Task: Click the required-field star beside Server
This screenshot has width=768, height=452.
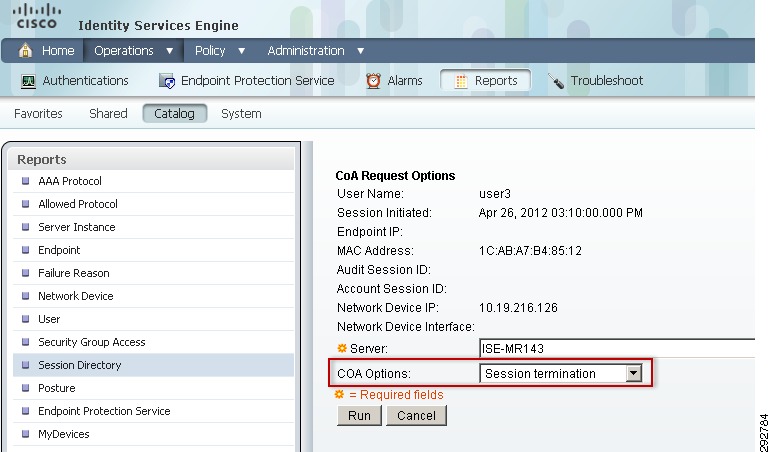Action: [342, 348]
